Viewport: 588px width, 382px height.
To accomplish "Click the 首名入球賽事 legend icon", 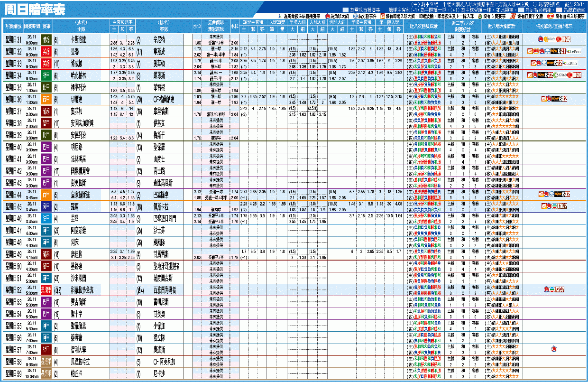I will pyautogui.click(x=551, y=16).
